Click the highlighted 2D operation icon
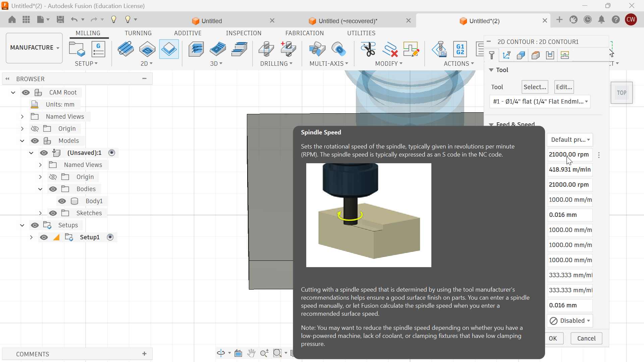644x362 pixels. pyautogui.click(x=169, y=49)
